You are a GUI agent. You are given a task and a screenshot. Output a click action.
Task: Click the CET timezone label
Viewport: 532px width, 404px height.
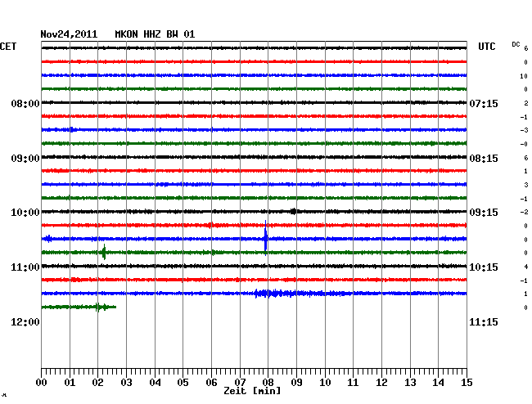(x=8, y=47)
